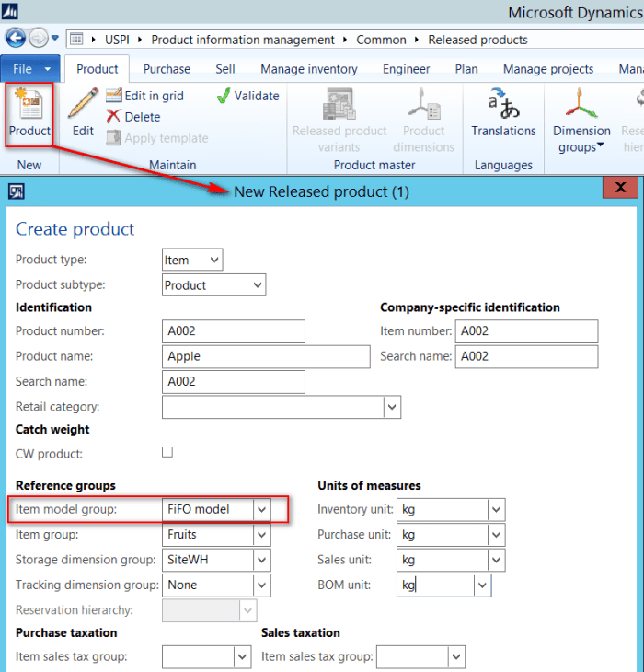This screenshot has height=672, width=644.
Task: Click Edit in grid
Action: [144, 96]
